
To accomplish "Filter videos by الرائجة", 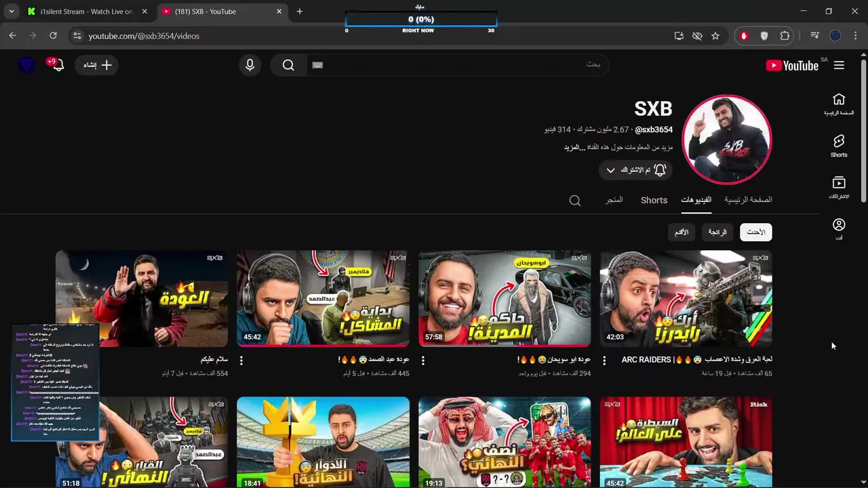I will click(x=717, y=232).
